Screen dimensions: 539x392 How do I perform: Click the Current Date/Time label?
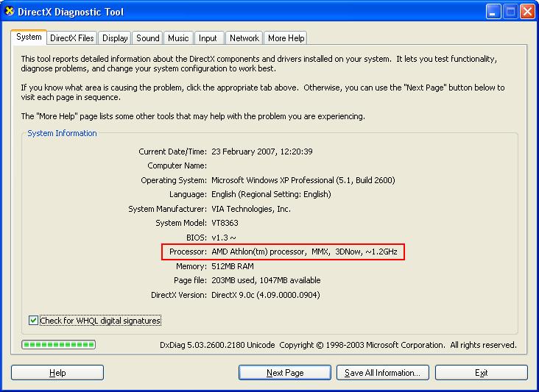click(x=172, y=152)
